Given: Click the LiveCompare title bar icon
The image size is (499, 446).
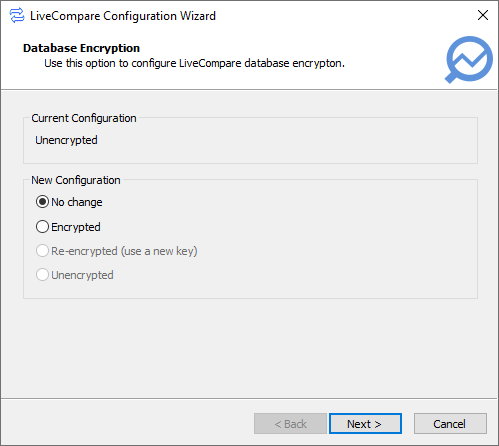Looking at the screenshot, I should (17, 16).
